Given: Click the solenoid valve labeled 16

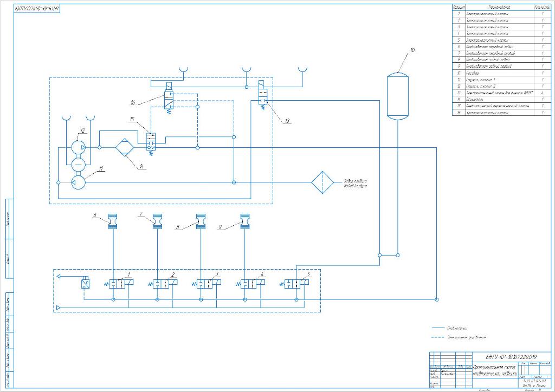Looking at the screenshot, I should click(169, 98).
